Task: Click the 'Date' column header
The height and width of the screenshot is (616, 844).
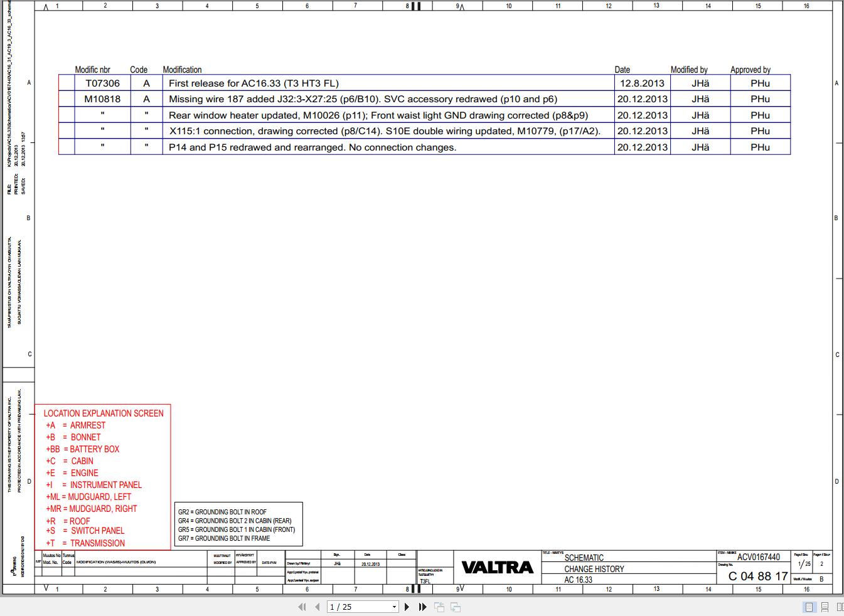Action: click(622, 70)
